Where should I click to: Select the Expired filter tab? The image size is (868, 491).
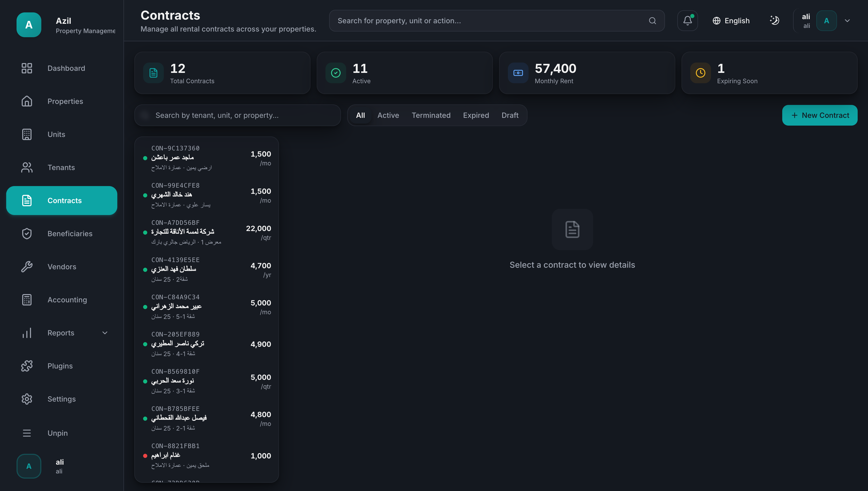coord(476,115)
